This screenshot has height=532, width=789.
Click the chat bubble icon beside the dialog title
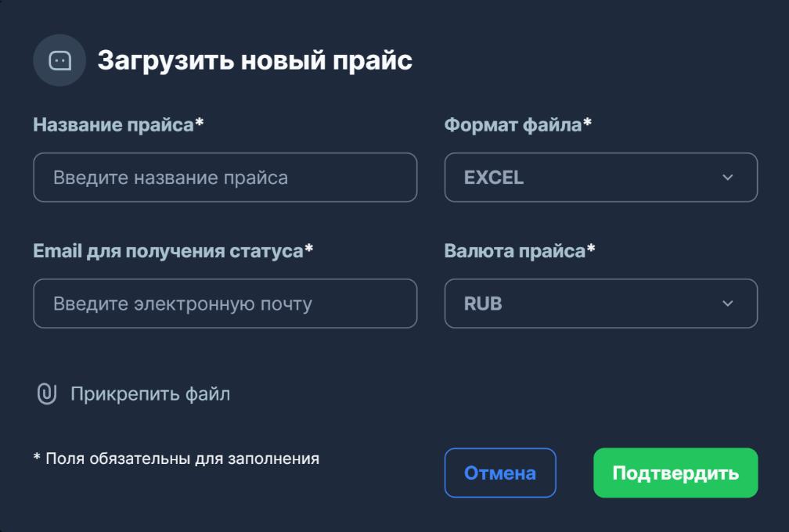click(x=59, y=59)
